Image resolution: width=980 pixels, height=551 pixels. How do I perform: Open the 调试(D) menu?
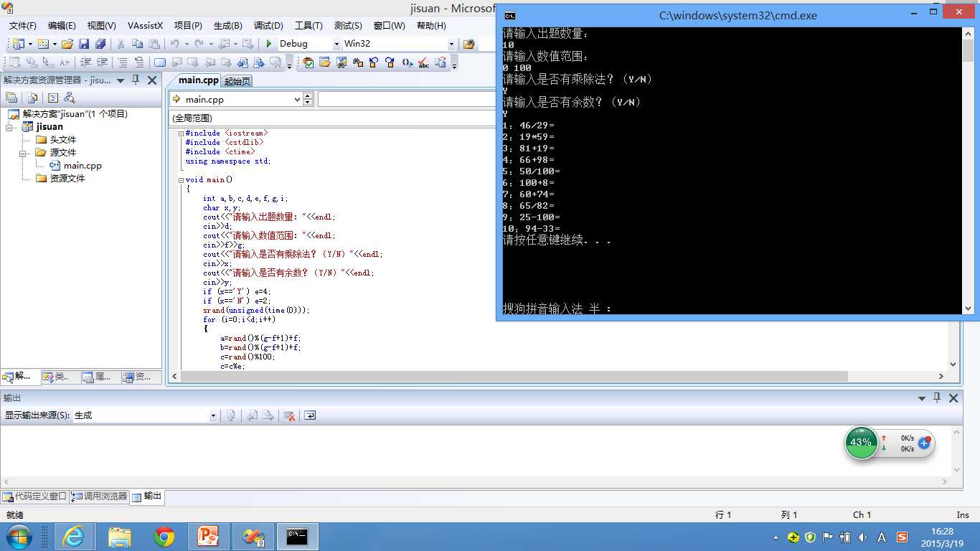click(268, 25)
